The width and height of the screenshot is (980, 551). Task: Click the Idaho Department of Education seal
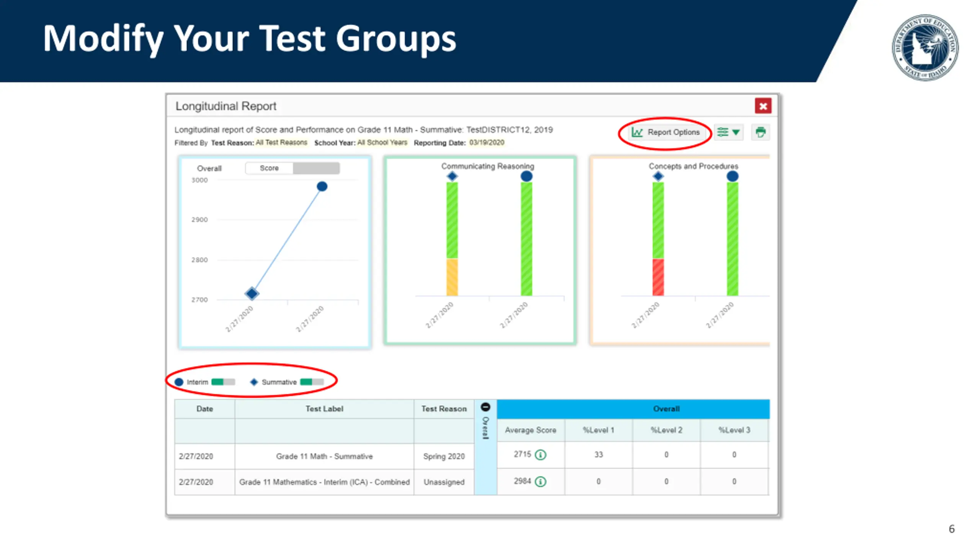click(x=924, y=47)
